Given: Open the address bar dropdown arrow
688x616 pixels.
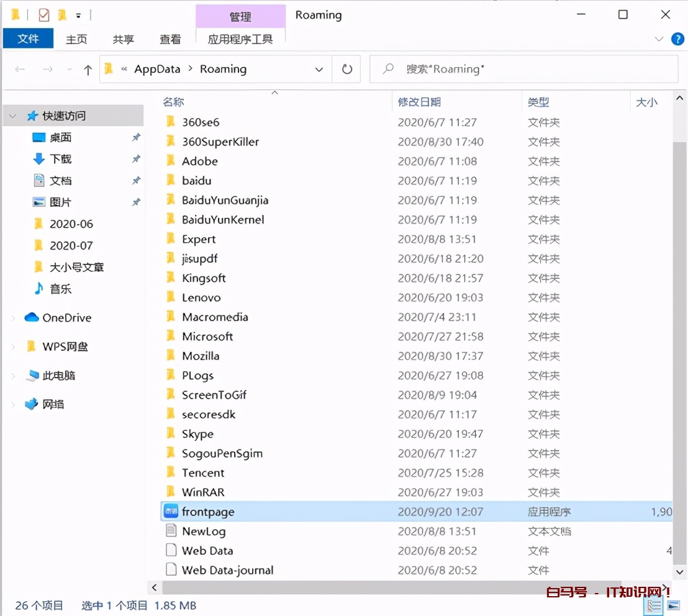Looking at the screenshot, I should (x=319, y=69).
